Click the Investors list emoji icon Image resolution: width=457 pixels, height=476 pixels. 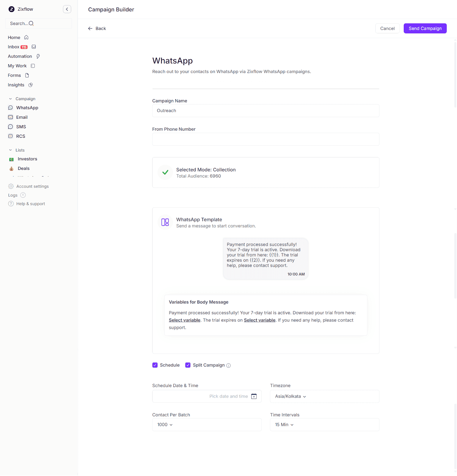tap(12, 159)
